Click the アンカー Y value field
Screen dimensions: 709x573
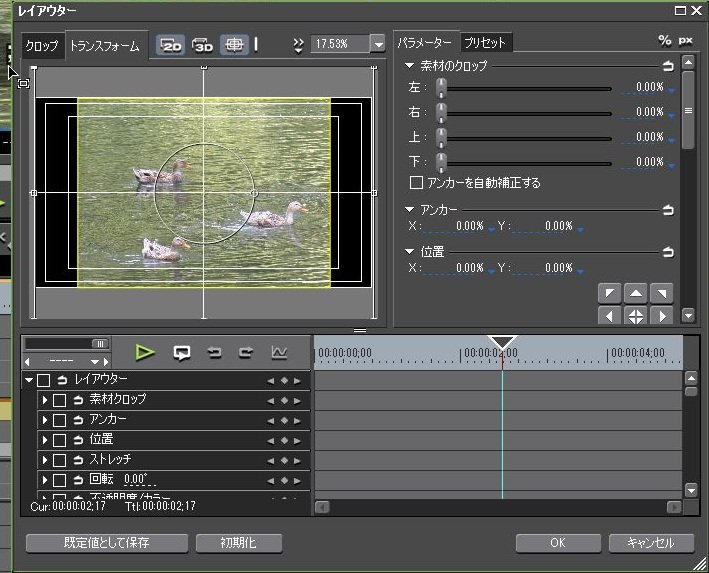(548, 226)
